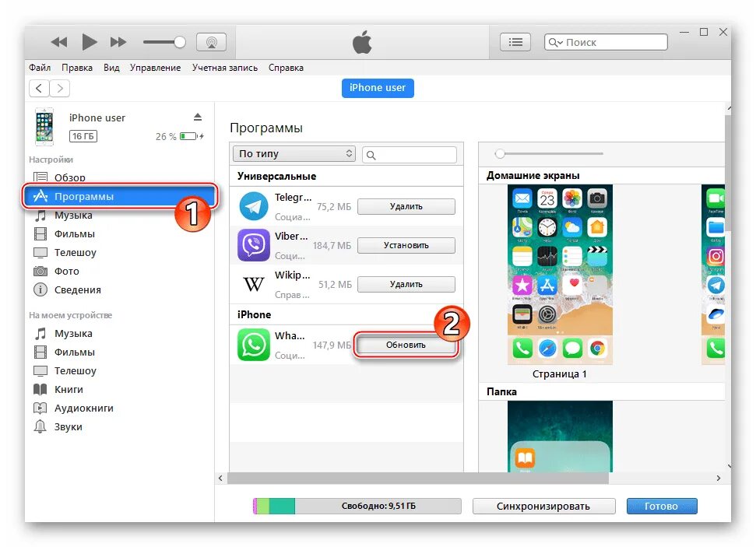Select the Страница 1 home screen thumbnail
The width and height of the screenshot is (756, 547).
pyautogui.click(x=560, y=275)
